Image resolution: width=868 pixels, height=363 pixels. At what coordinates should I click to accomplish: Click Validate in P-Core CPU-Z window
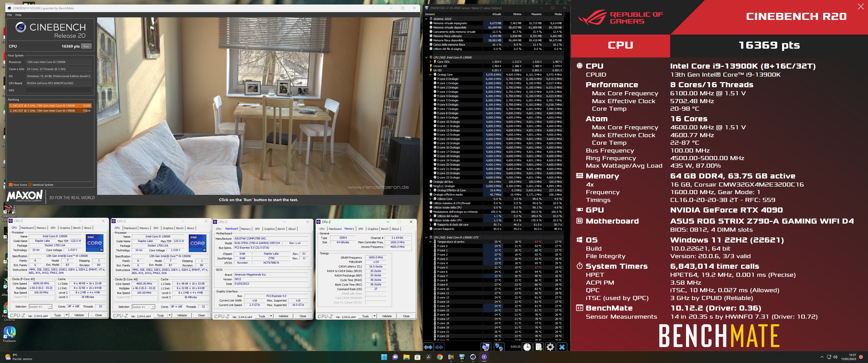tap(79, 315)
